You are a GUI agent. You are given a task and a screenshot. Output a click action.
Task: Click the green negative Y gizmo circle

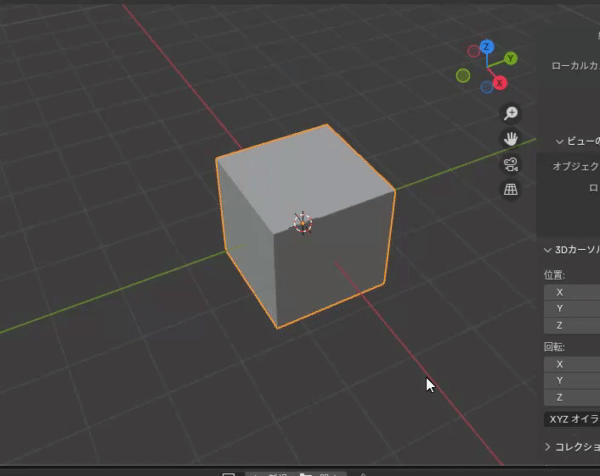click(x=463, y=75)
